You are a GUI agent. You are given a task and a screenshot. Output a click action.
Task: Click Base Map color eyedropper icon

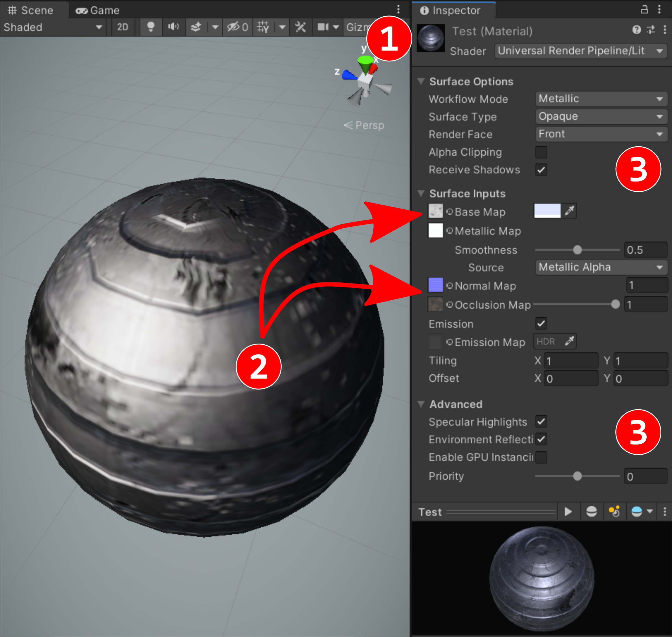569,211
